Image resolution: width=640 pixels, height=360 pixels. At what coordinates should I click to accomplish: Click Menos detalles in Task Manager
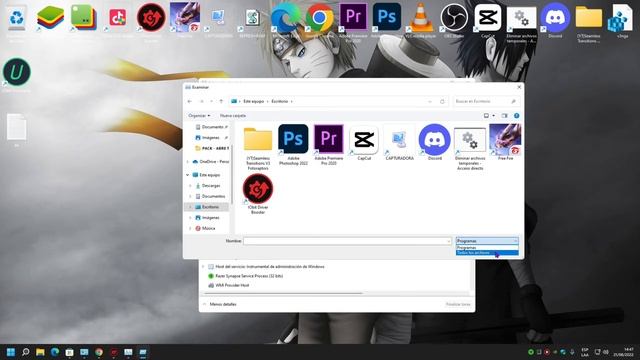223,304
